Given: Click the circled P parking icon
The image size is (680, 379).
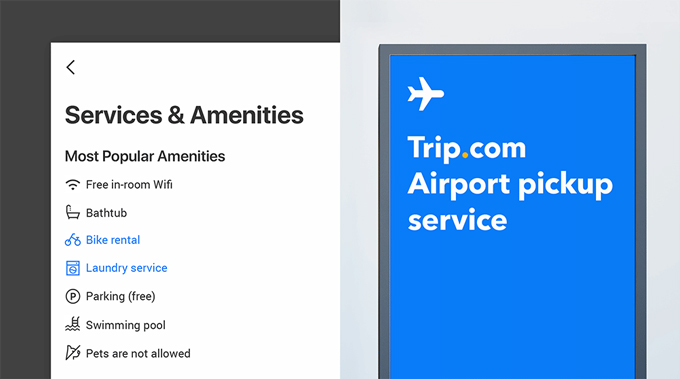Looking at the screenshot, I should pos(72,297).
